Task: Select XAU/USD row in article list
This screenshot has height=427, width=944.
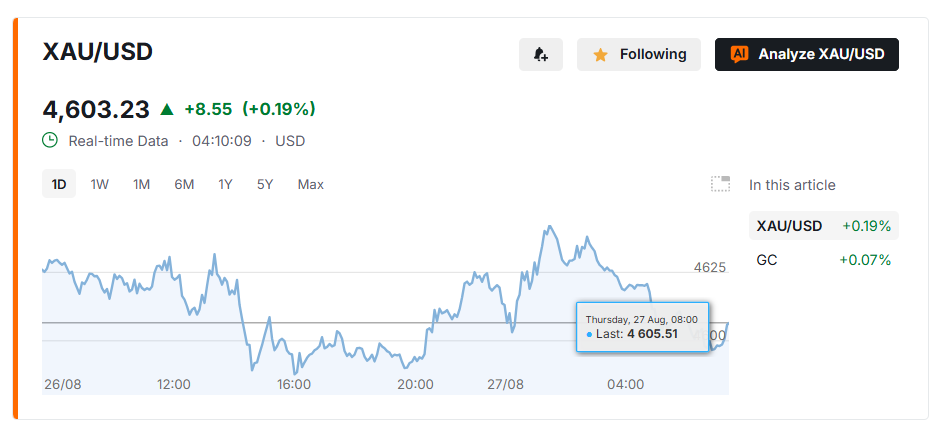Action: click(824, 226)
